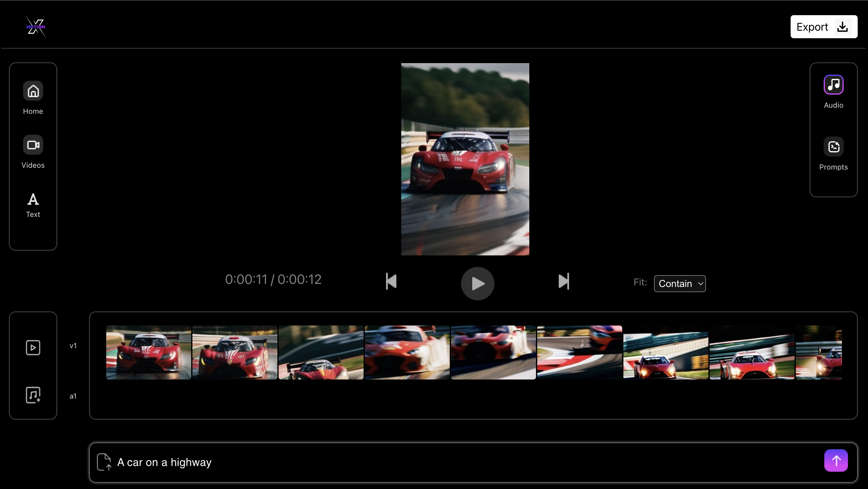
Task: Select the first timeline thumbnail on v1
Action: click(149, 352)
